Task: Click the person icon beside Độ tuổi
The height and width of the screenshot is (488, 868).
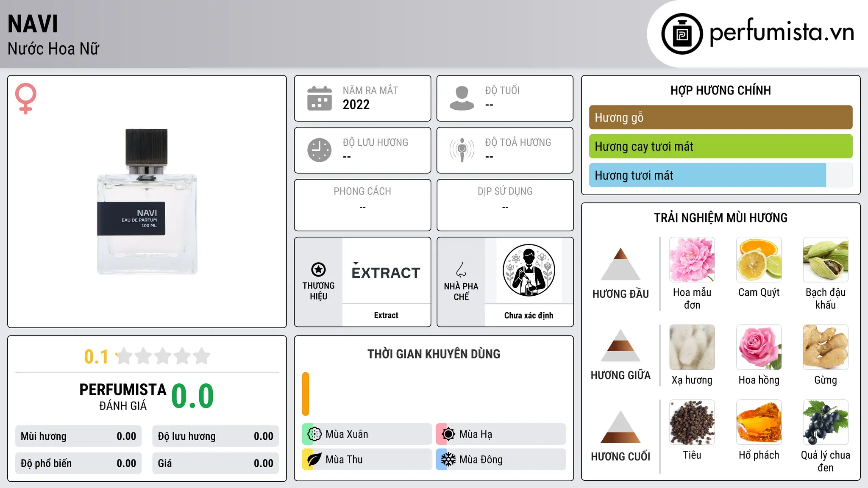Action: click(x=462, y=98)
